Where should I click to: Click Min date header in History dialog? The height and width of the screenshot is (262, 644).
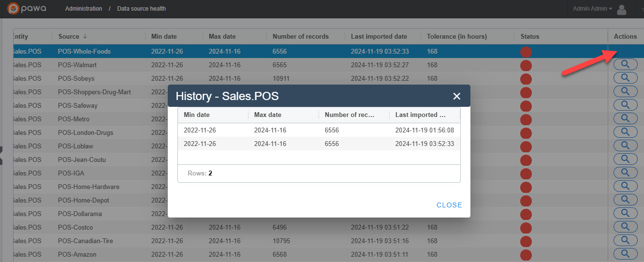(197, 115)
